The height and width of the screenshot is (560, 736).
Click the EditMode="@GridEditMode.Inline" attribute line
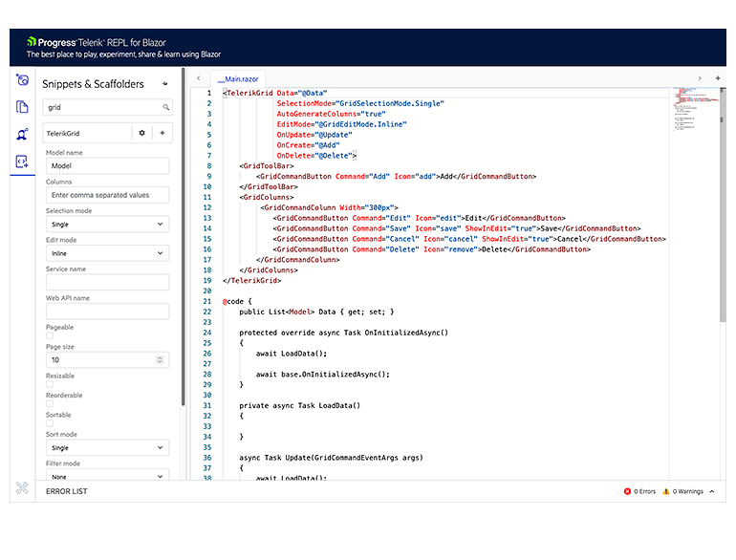(x=341, y=124)
